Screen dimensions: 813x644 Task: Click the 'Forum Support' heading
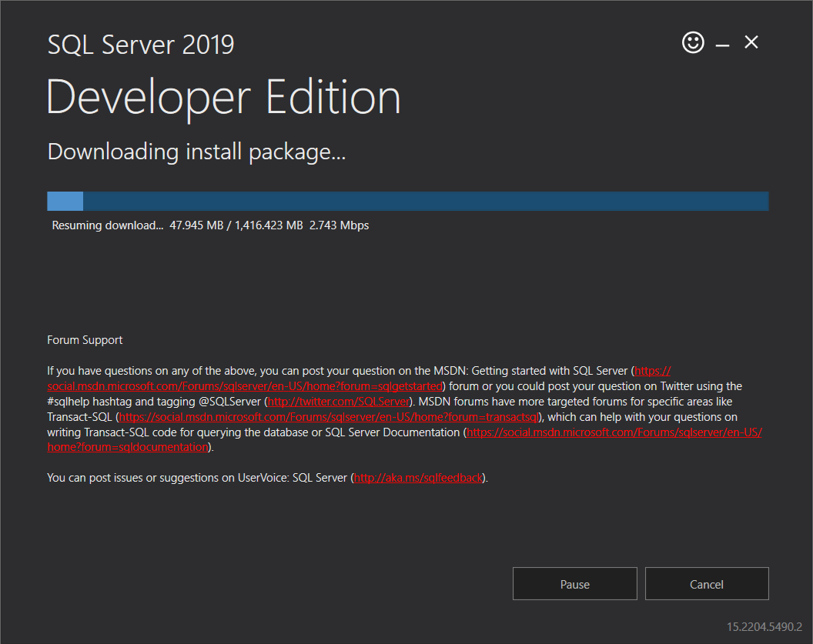[85, 340]
